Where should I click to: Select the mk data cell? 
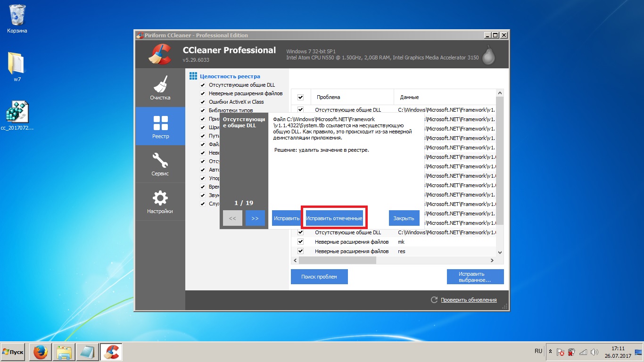[x=401, y=242]
